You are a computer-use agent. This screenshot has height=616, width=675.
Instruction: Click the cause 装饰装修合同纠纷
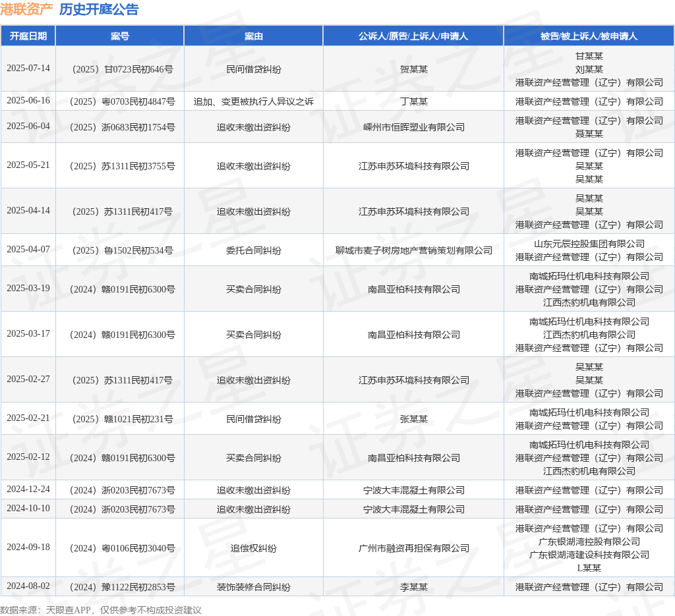[254, 587]
